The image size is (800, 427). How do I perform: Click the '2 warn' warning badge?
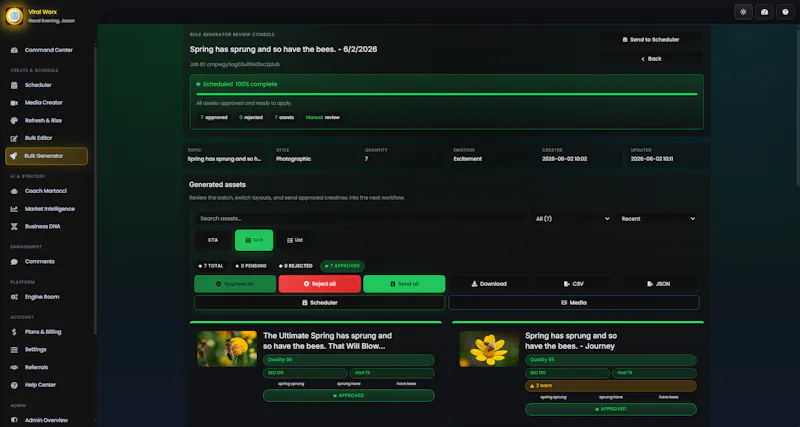[x=611, y=386]
